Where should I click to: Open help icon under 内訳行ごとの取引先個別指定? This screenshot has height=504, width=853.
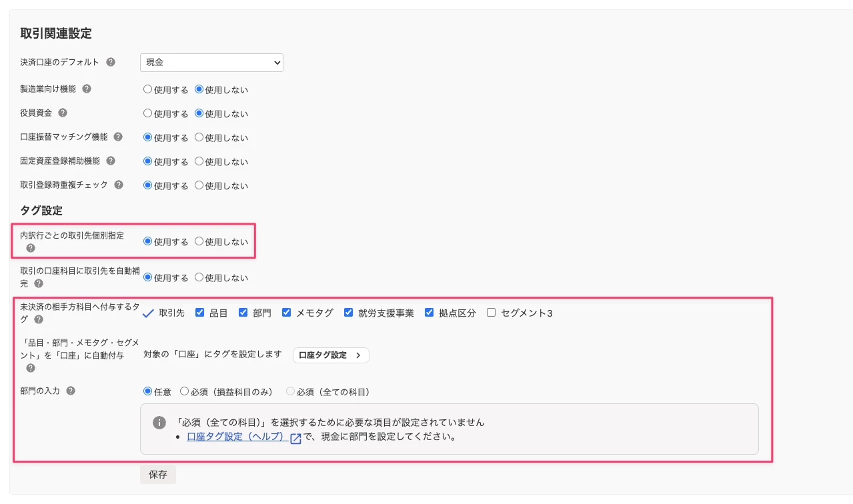click(31, 248)
